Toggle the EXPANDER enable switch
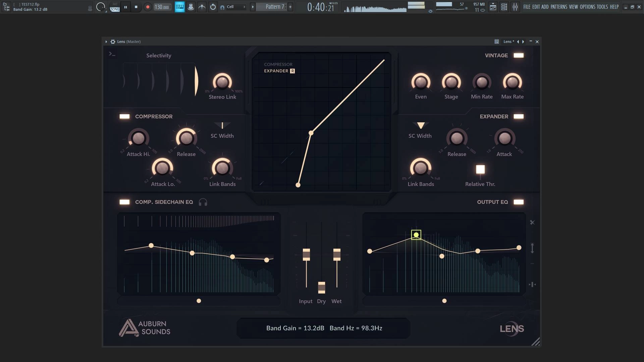Viewport: 644px width, 362px height. (519, 116)
